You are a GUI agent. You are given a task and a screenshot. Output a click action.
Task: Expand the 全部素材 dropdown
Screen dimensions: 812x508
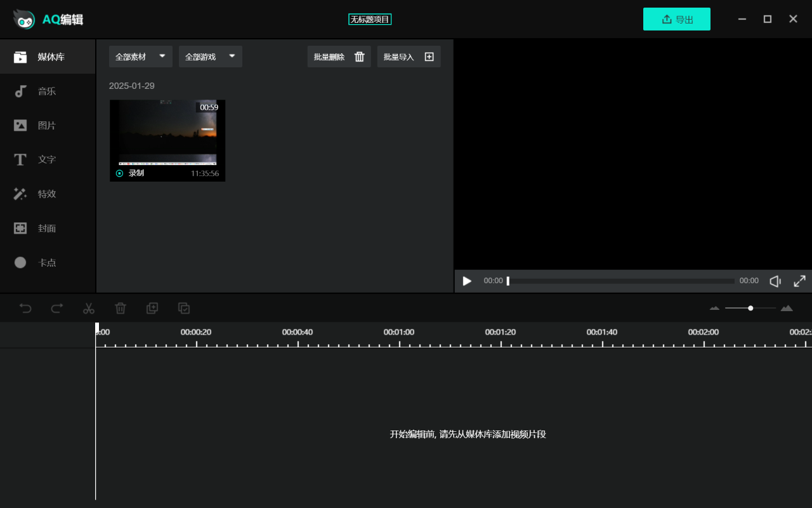tap(140, 57)
